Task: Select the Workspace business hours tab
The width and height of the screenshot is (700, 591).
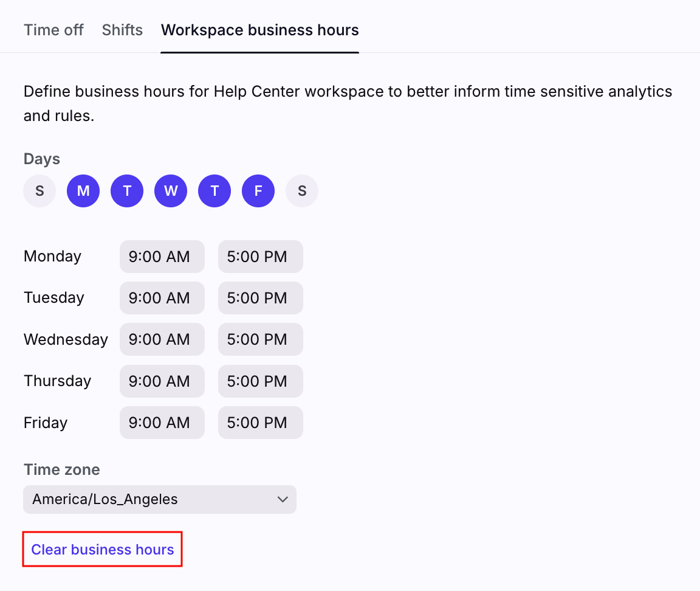Action: click(259, 30)
